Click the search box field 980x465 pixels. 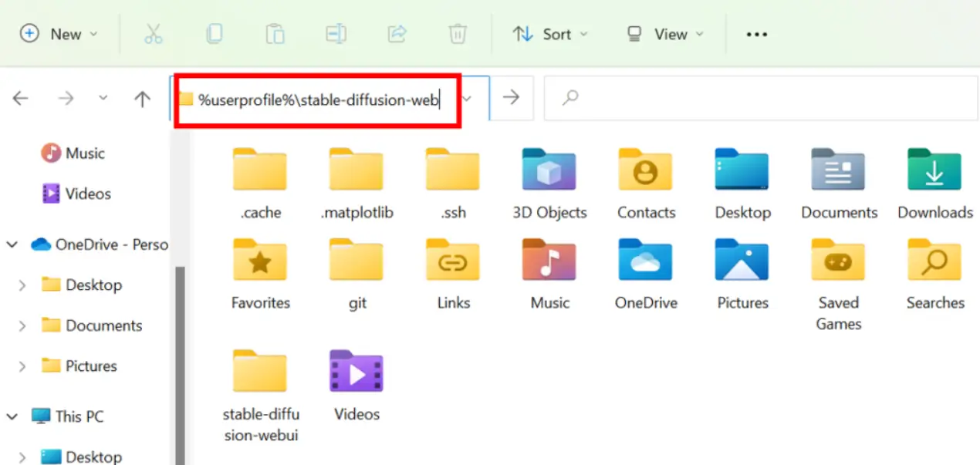(x=762, y=97)
